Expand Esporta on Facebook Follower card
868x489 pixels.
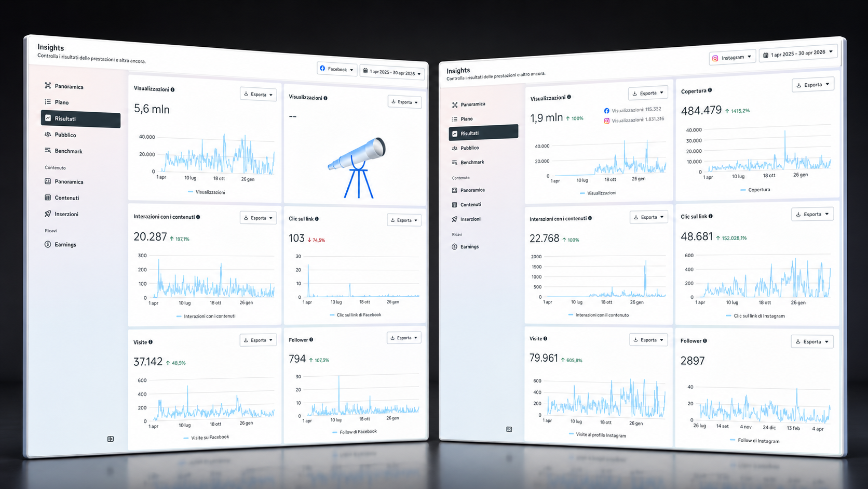point(404,338)
